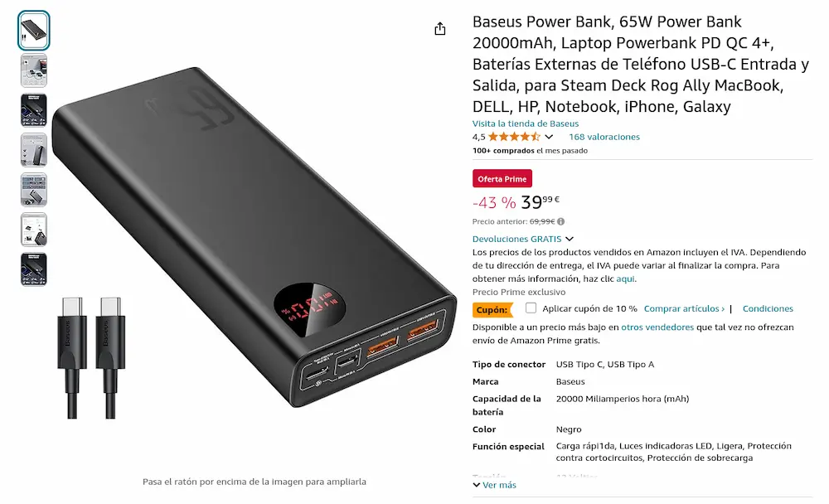Expand Ver más product details

click(494, 485)
